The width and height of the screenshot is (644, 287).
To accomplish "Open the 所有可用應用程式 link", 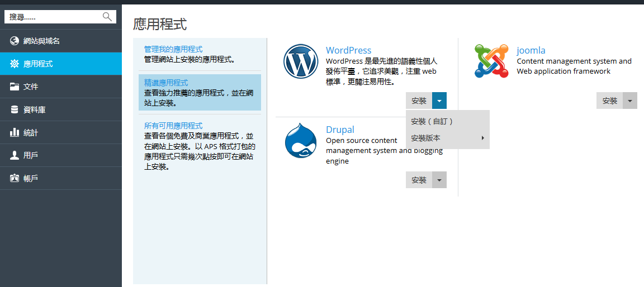I will click(173, 126).
